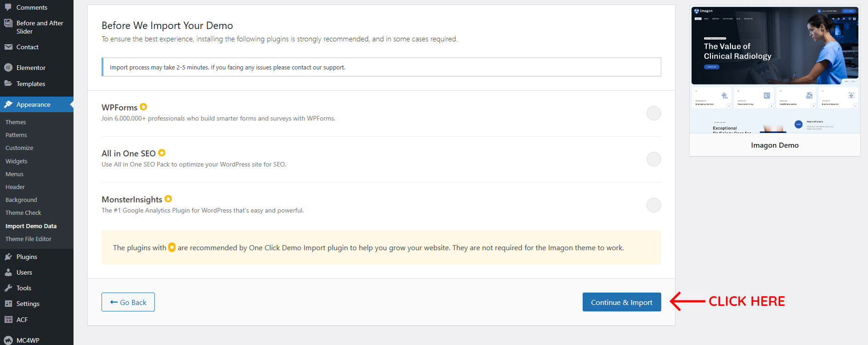The image size is (868, 345).
Task: Click the Before We Import Your Demo heading
Action: pyautogui.click(x=167, y=25)
